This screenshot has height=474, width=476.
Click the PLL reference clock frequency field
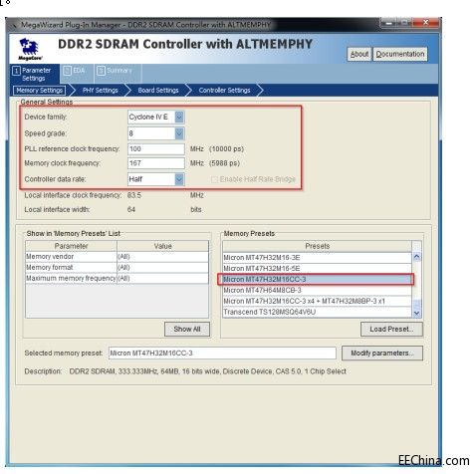(x=156, y=148)
